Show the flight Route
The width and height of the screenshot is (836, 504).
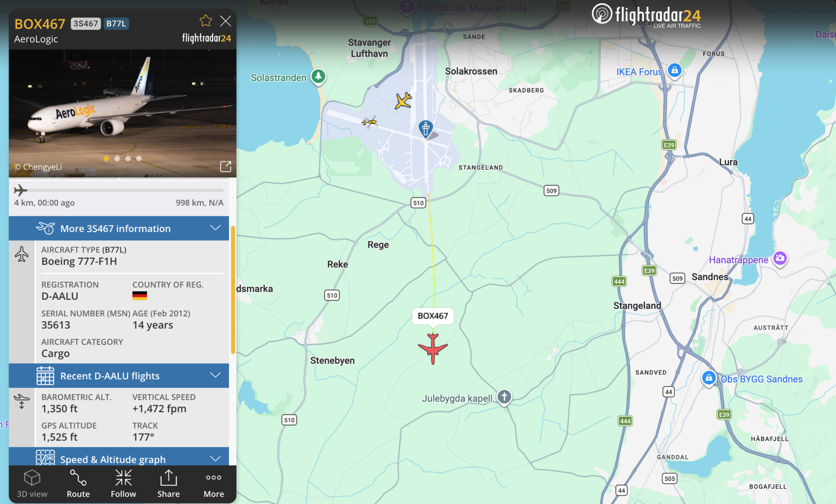coord(78,484)
